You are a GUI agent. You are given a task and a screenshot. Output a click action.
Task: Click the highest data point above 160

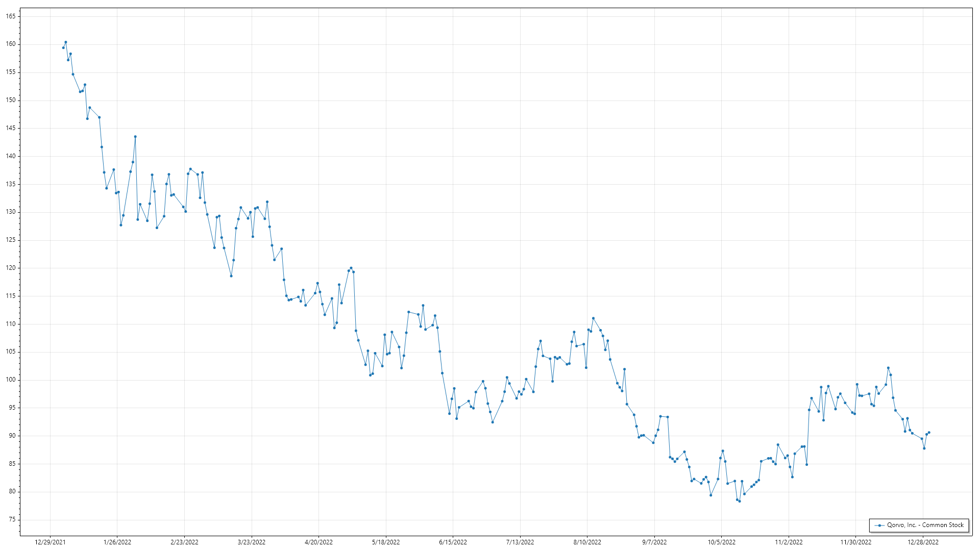(x=66, y=42)
